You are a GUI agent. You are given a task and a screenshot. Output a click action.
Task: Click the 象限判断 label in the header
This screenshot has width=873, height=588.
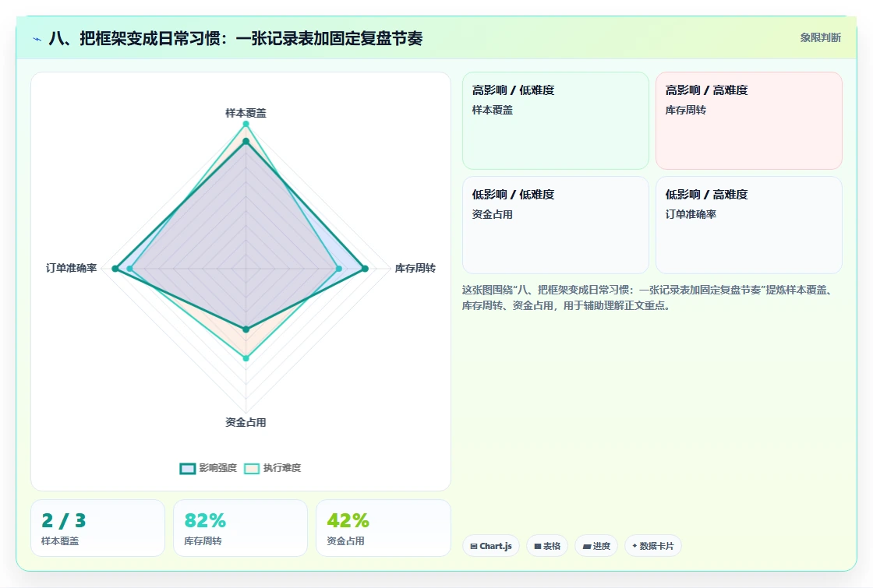pyautogui.click(x=820, y=38)
